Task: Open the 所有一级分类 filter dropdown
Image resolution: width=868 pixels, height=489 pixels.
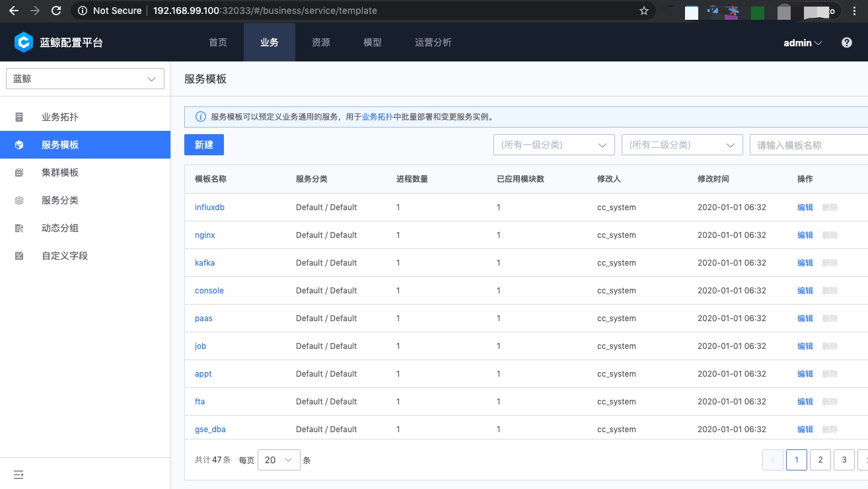Action: 554,145
